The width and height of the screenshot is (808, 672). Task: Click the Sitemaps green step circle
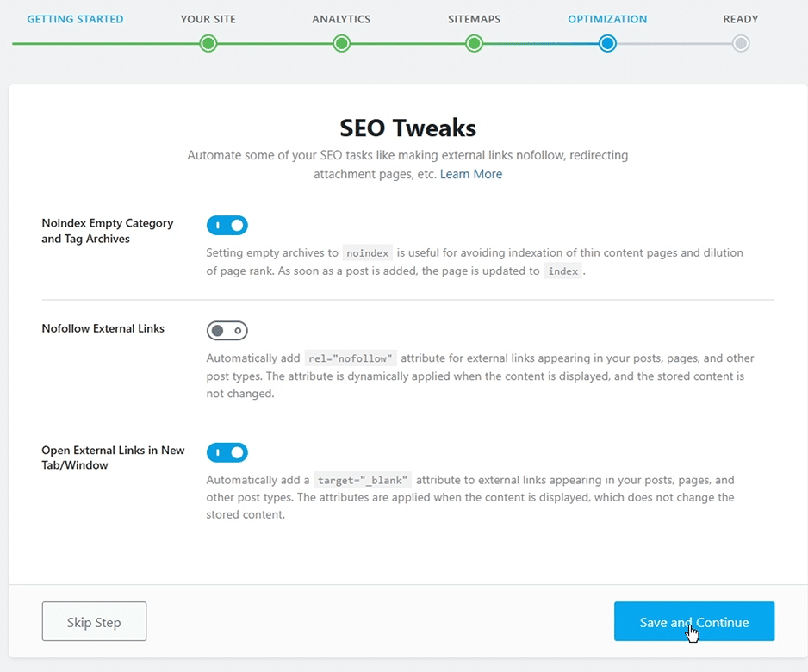474,44
